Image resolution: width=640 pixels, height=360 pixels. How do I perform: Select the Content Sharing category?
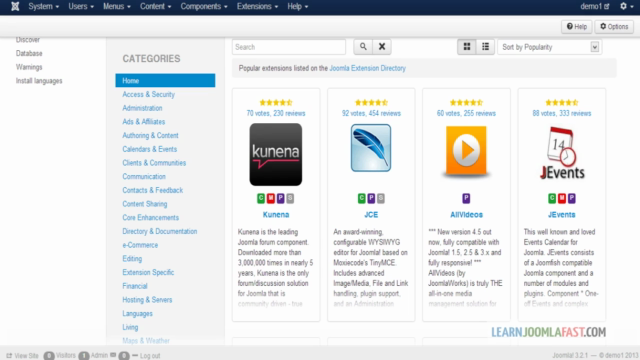click(144, 204)
